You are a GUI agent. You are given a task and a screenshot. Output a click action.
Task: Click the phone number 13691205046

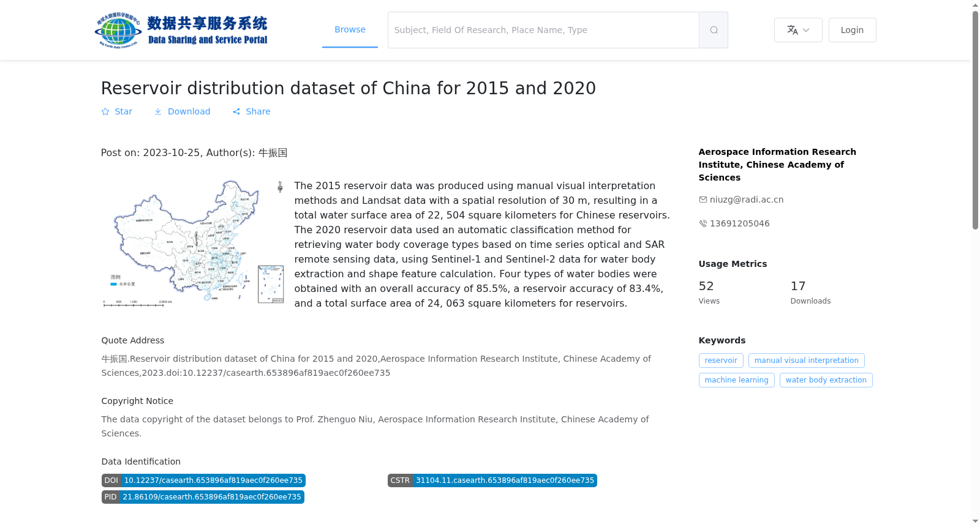[x=740, y=223]
